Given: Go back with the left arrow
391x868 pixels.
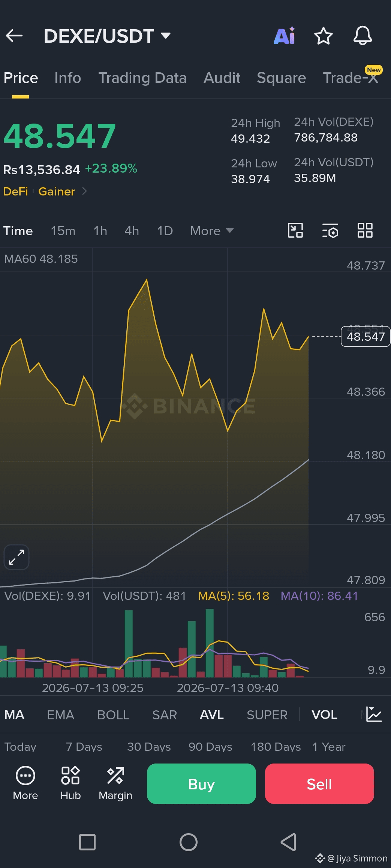Looking at the screenshot, I should pos(14,36).
